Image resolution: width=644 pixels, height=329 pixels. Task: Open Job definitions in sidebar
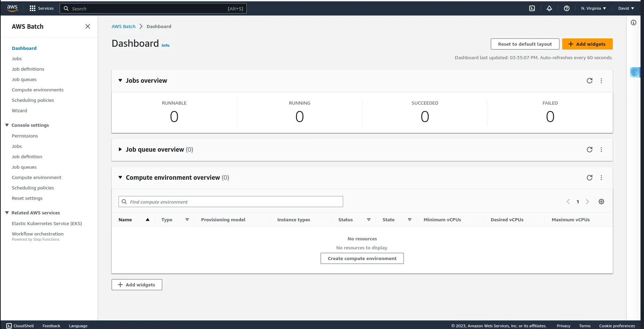click(x=28, y=69)
